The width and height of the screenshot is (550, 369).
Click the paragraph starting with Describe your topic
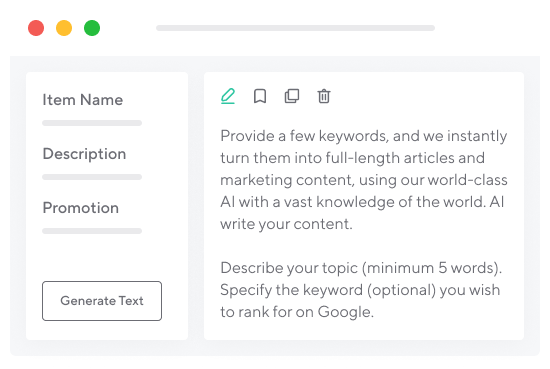tap(361, 290)
